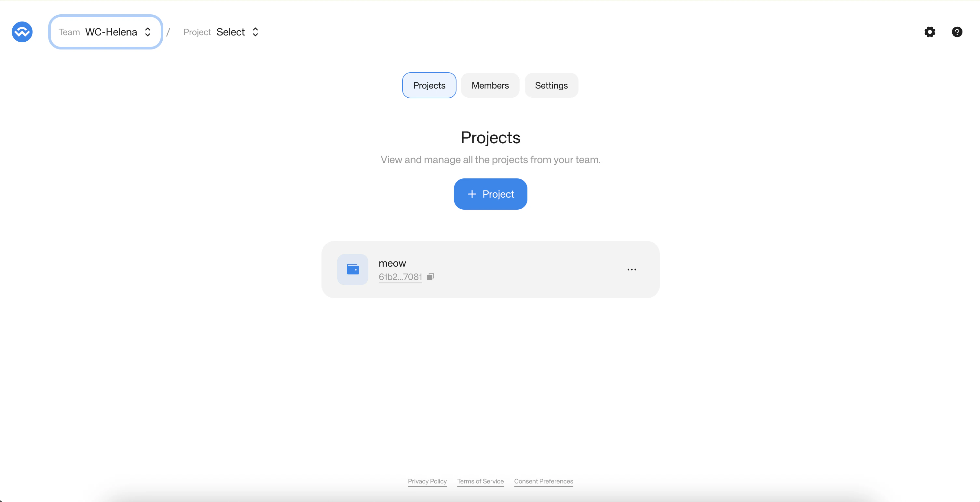The height and width of the screenshot is (502, 980).
Task: Open the Consent Preferences link
Action: pyautogui.click(x=543, y=481)
